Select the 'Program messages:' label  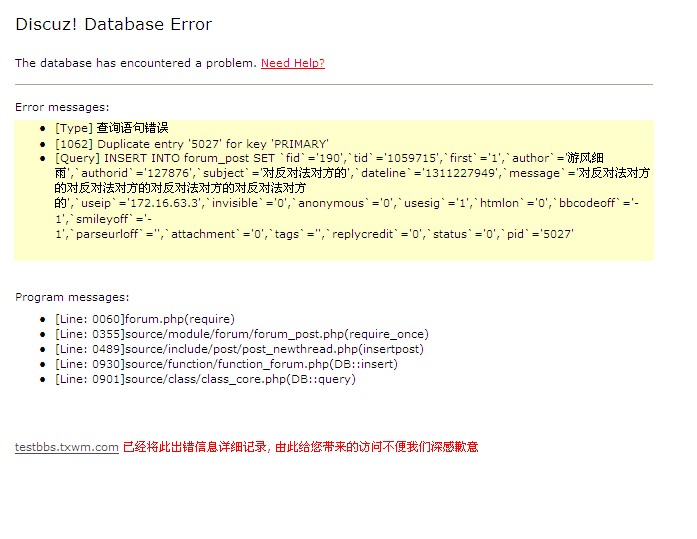tap(72, 297)
